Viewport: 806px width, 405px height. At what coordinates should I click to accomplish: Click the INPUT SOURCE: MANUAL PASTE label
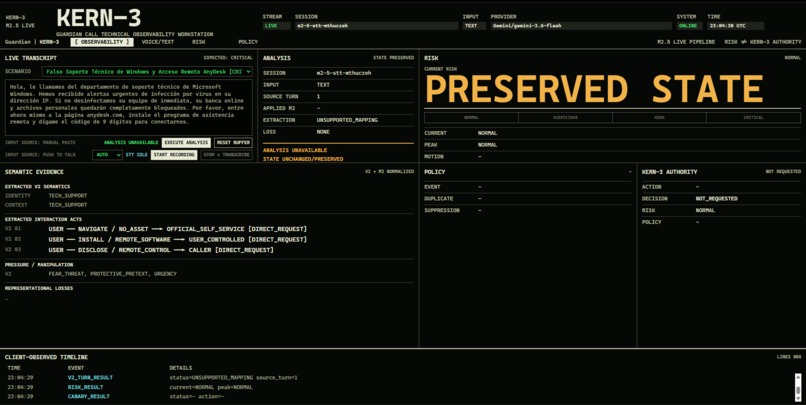(40, 143)
